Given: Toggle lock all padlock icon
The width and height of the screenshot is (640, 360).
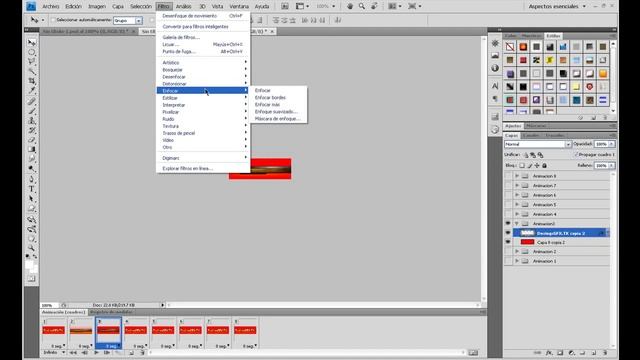Looking at the screenshot, I should click(x=544, y=166).
